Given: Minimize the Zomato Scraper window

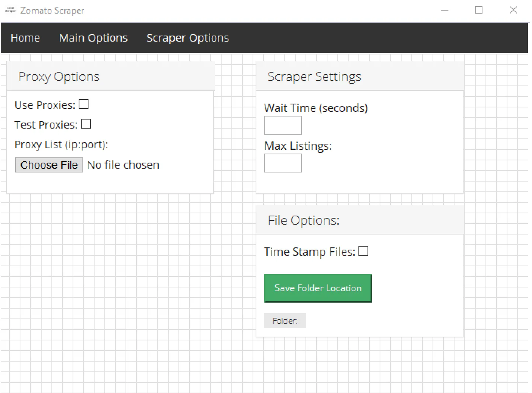Looking at the screenshot, I should click(x=445, y=10).
